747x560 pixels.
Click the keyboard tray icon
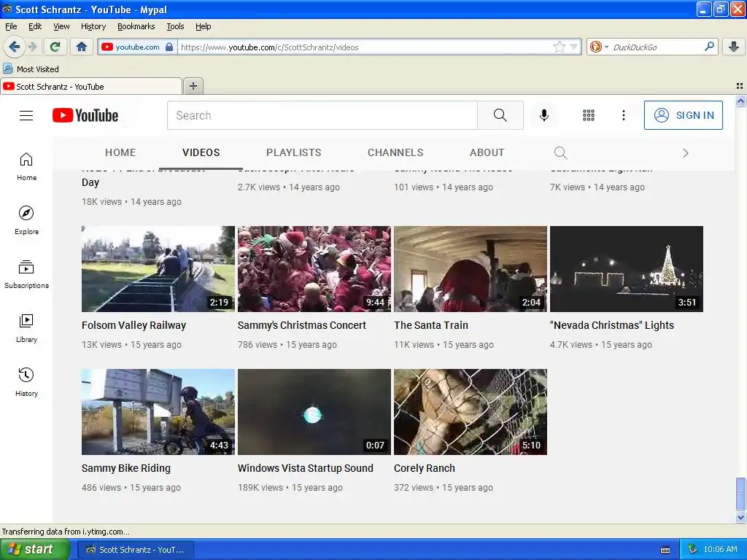(x=665, y=550)
